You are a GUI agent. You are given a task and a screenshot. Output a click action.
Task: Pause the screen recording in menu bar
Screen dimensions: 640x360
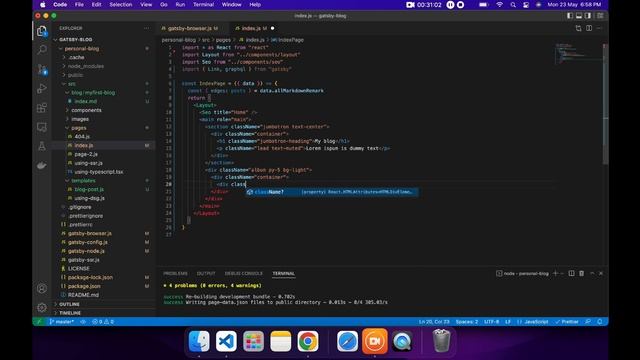[450, 4]
